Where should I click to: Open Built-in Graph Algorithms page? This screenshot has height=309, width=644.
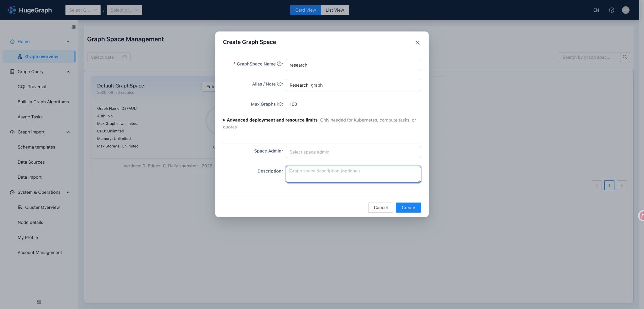tap(43, 102)
